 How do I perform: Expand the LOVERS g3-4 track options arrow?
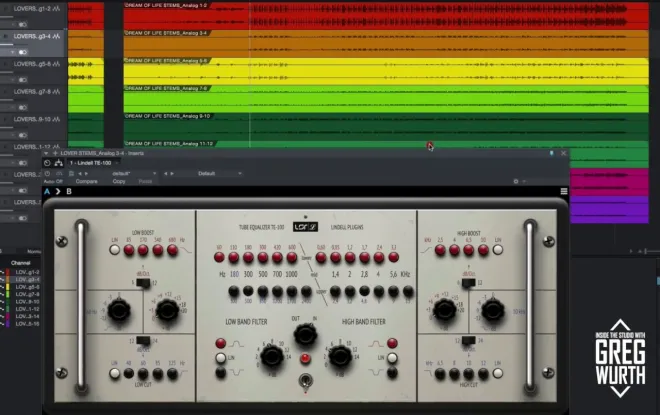[13, 52]
